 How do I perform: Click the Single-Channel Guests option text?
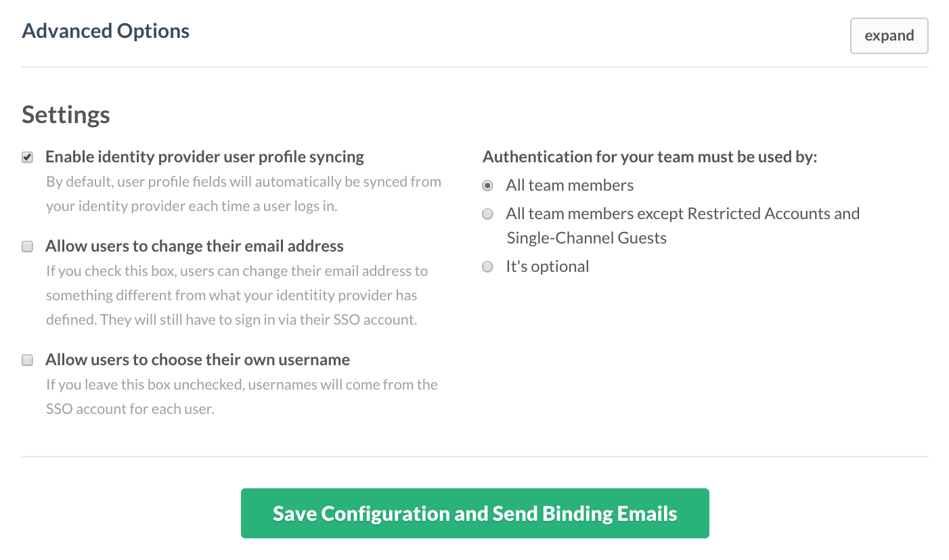586,237
